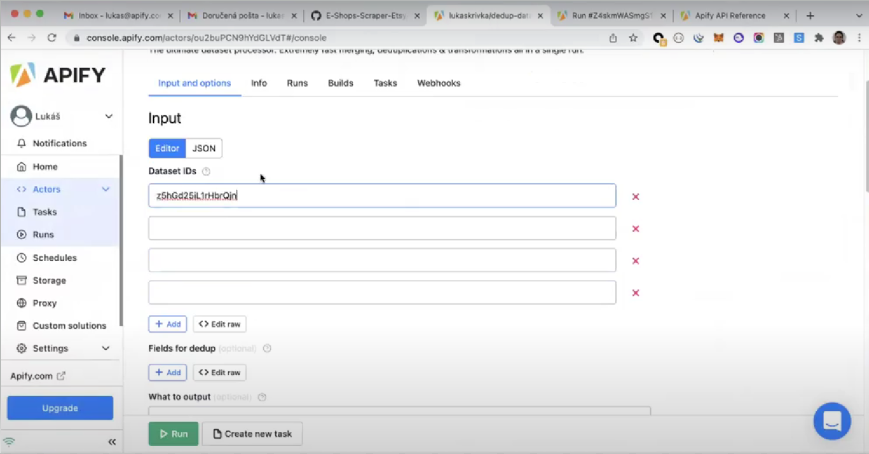Click the address bar URL
Screen dimensions: 869x454
pyautogui.click(x=206, y=38)
